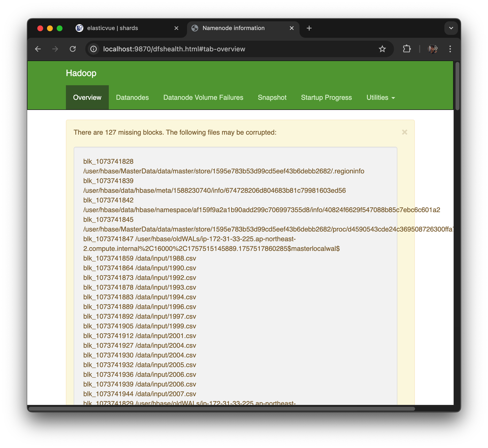Click the forward navigation arrow
This screenshot has width=488, height=448.
pos(55,49)
